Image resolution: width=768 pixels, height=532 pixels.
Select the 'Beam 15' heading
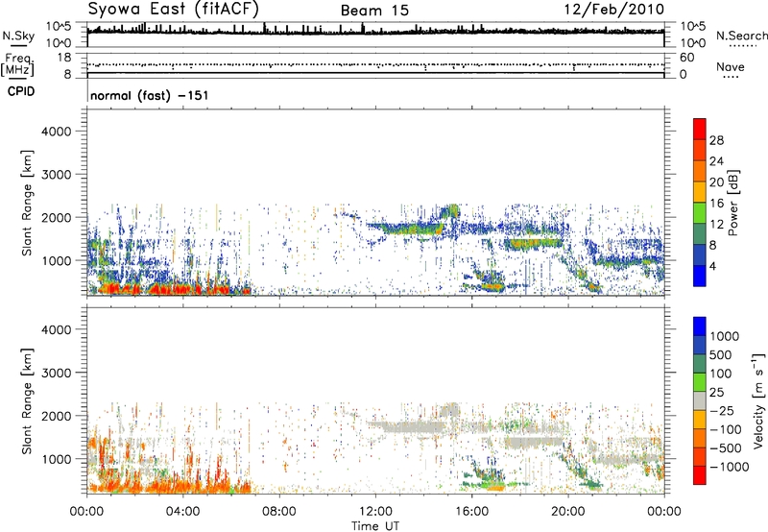[x=374, y=11]
